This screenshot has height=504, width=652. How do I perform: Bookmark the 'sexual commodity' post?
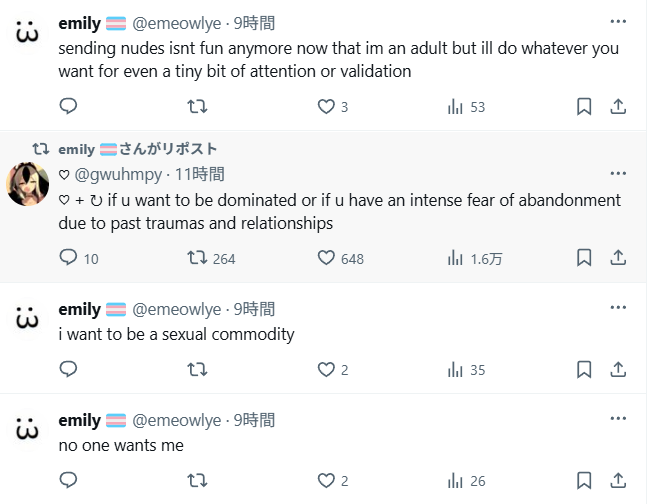click(x=584, y=369)
